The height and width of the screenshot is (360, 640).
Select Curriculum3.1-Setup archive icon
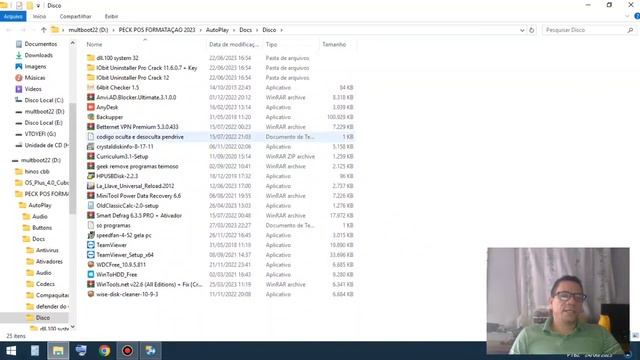pyautogui.click(x=91, y=156)
